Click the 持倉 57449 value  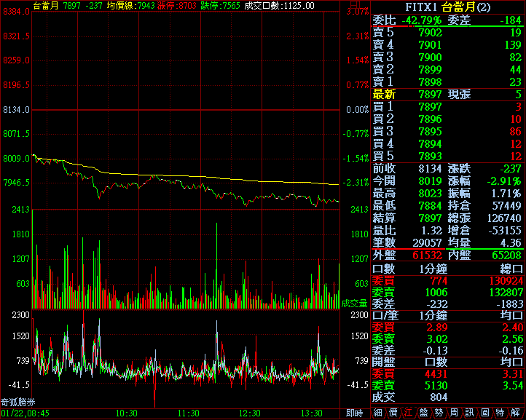506,205
